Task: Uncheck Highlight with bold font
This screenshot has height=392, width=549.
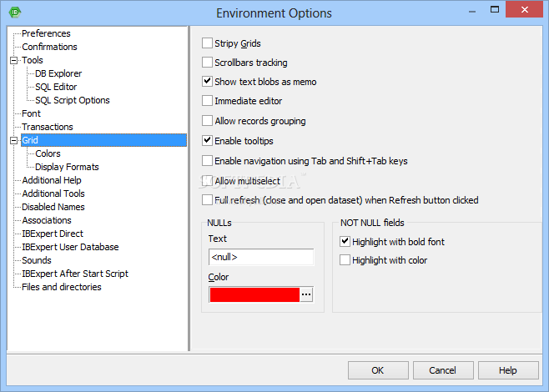Action: 345,242
